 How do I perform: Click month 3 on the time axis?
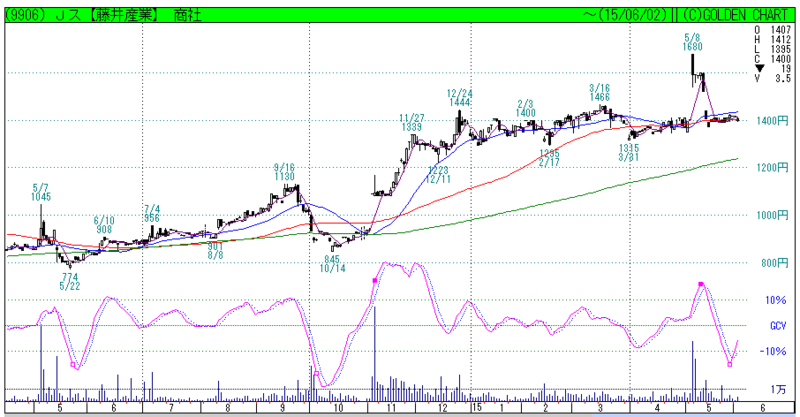tap(601, 408)
